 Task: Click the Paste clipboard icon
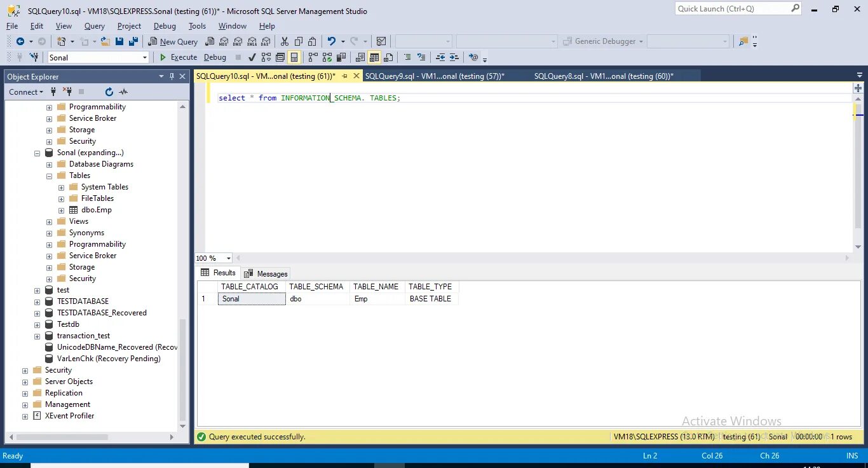[x=312, y=41]
